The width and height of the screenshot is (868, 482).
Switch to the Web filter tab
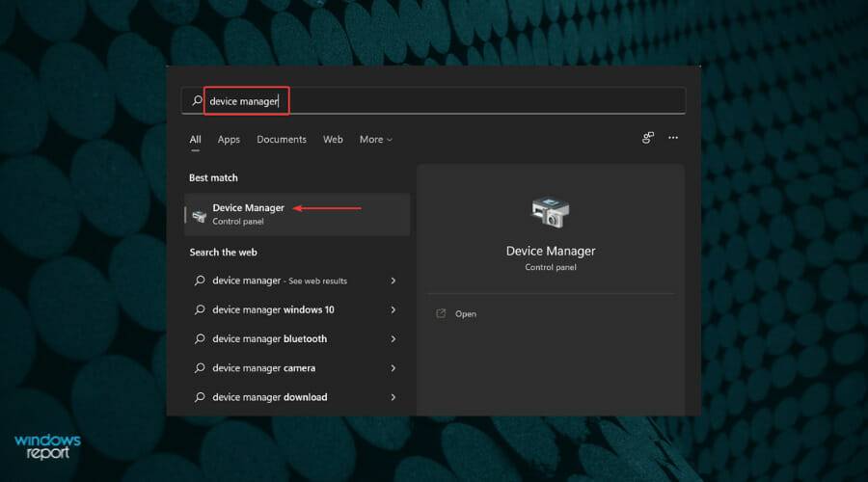[333, 140]
